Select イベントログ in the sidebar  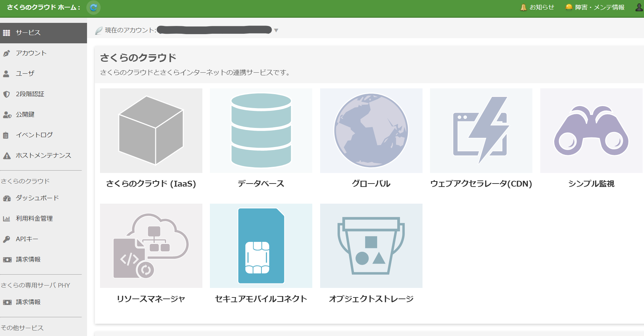[43, 135]
